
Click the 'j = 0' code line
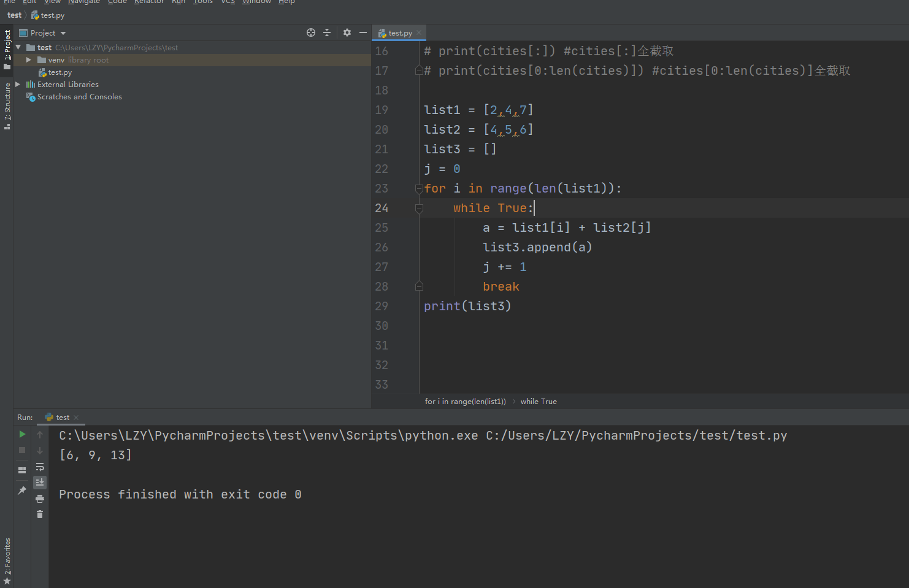click(x=442, y=169)
